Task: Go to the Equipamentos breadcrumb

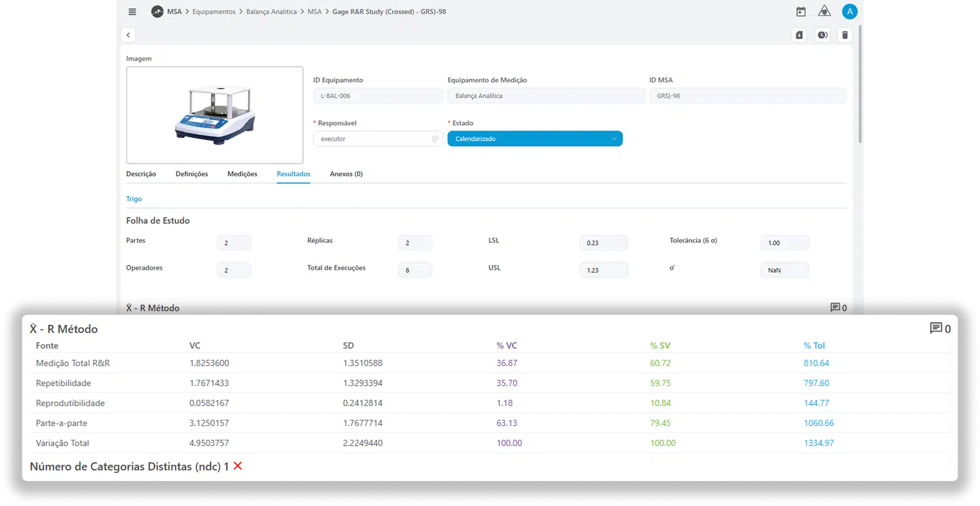Action: [x=214, y=12]
